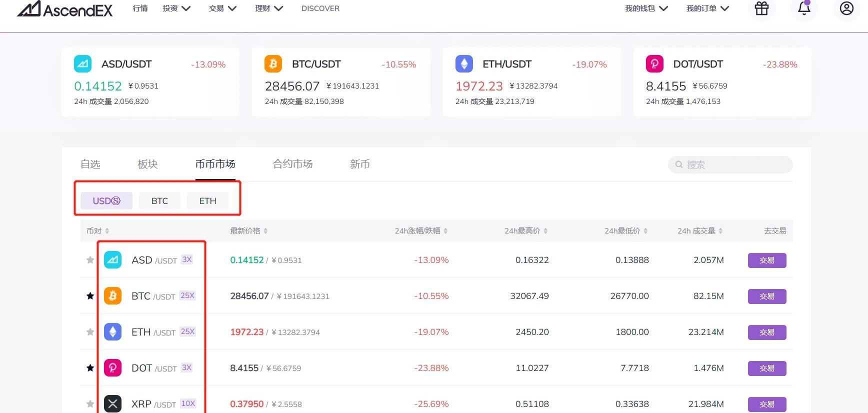Screen dimensions: 868x413
Task: Click the Polkadot icon in DOT/USDT card
Action: (654, 64)
